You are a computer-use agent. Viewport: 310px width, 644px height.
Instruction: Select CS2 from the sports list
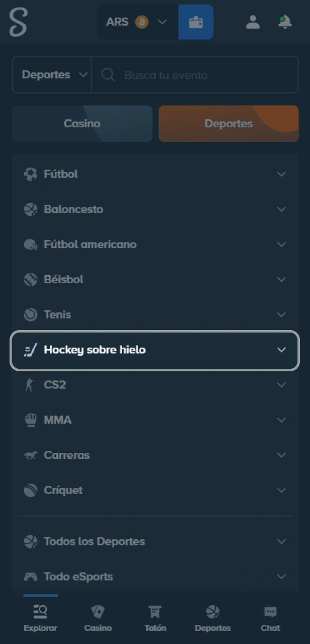pyautogui.click(x=55, y=385)
